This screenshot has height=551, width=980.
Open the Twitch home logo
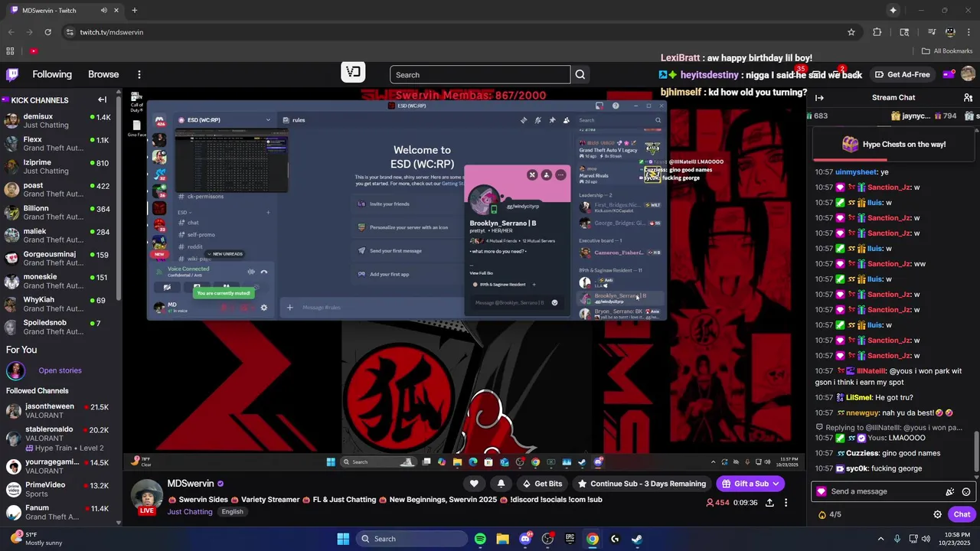pyautogui.click(x=12, y=74)
